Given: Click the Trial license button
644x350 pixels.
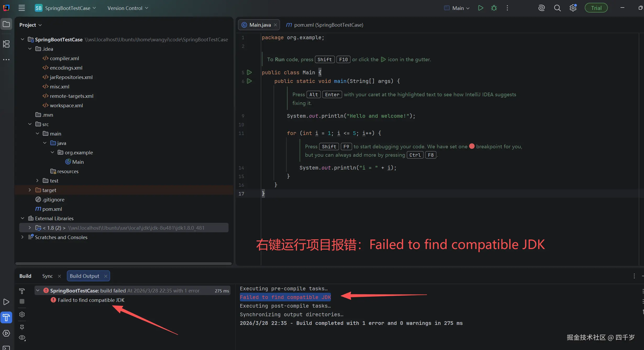Looking at the screenshot, I should tap(596, 8).
